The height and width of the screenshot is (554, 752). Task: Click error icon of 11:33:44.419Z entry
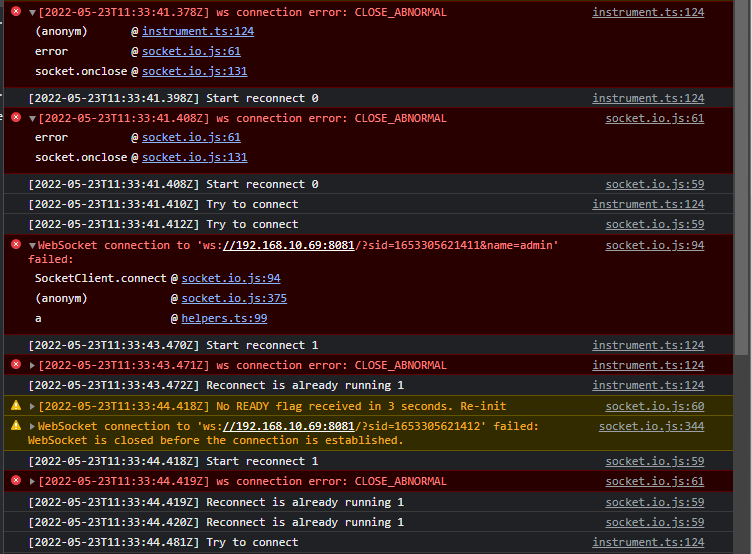[x=16, y=481]
